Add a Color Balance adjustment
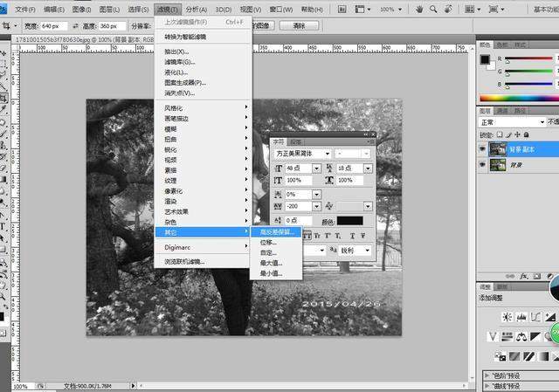This screenshot has width=559, height=392. (521, 336)
